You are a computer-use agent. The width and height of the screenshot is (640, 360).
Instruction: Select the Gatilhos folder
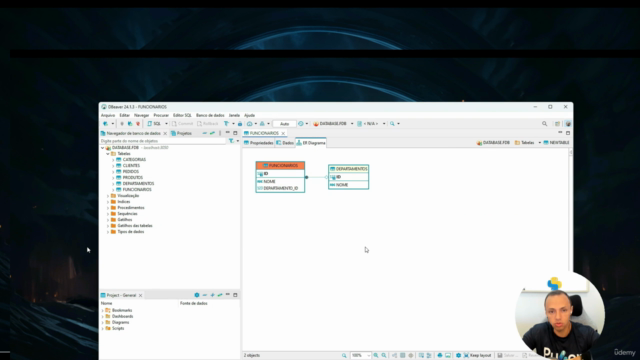(124, 220)
